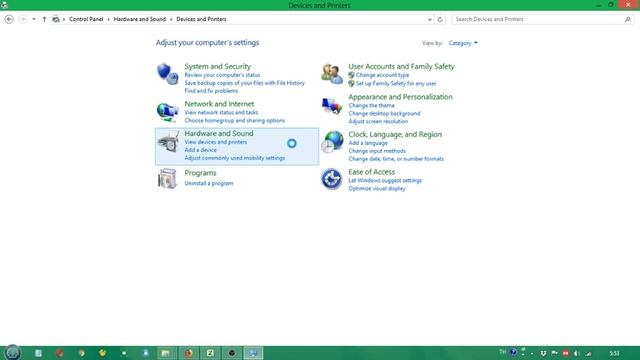Click the Appearance and Personalization icon
The height and width of the screenshot is (360, 640).
click(x=331, y=106)
